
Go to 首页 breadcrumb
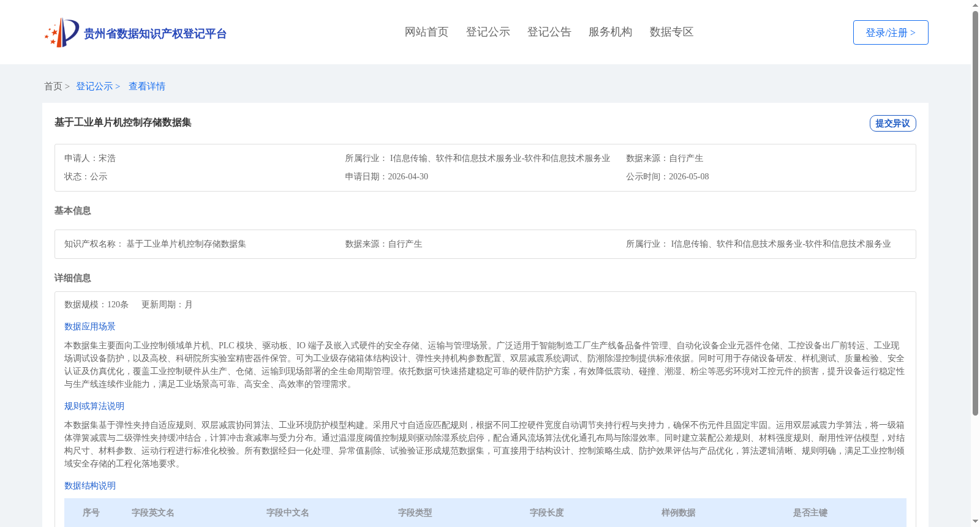click(x=53, y=86)
